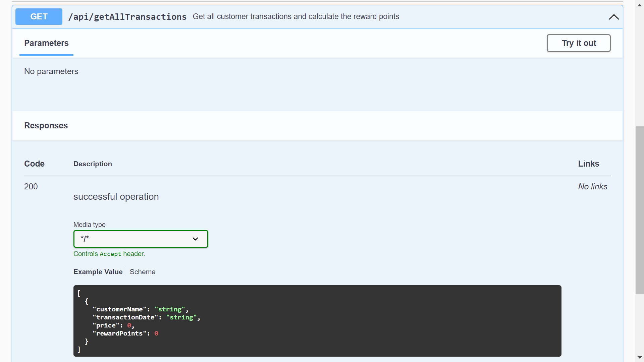This screenshot has height=362, width=644.
Task: Click the No links text in Links column
Action: coord(592,186)
